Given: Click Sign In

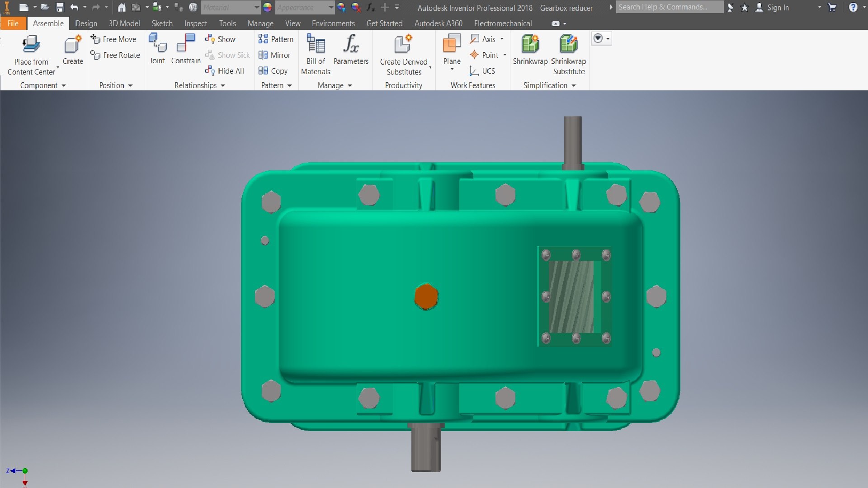Looking at the screenshot, I should pyautogui.click(x=773, y=7).
